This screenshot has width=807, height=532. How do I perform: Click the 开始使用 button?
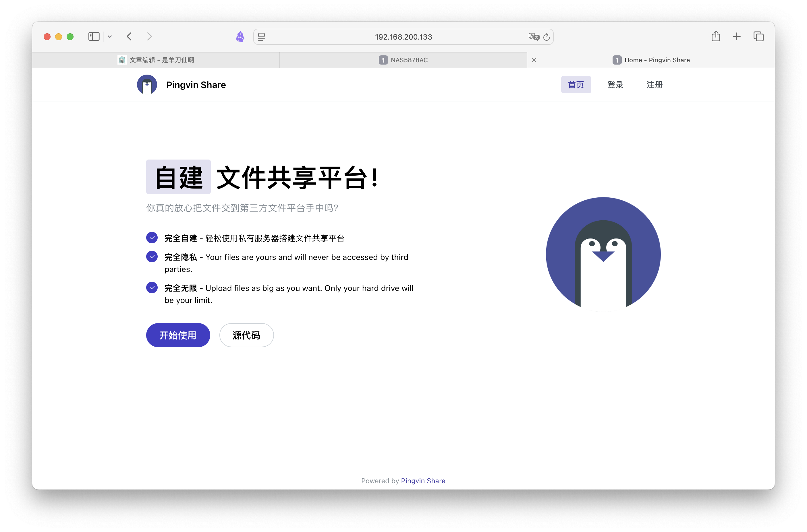pos(178,335)
